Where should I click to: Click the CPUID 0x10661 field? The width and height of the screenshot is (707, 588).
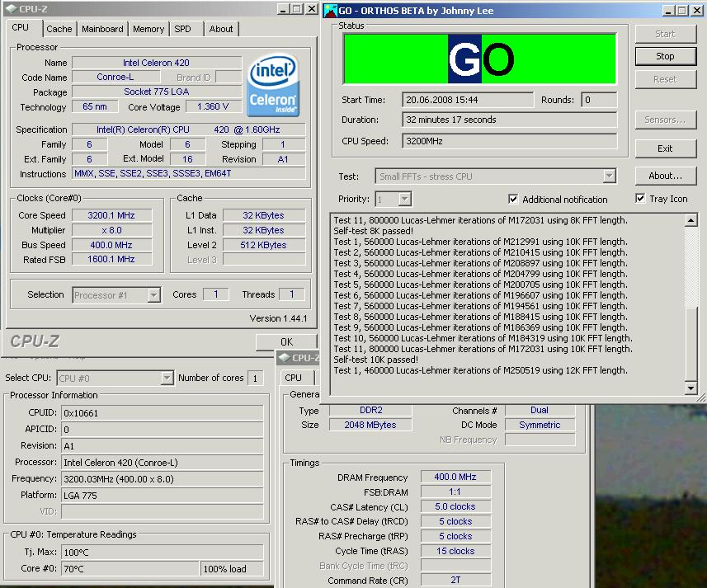pos(162,412)
